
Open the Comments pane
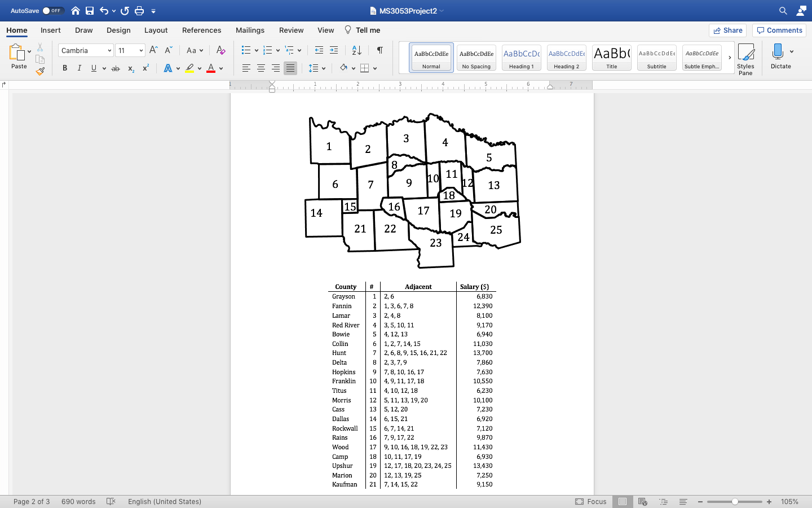pyautogui.click(x=779, y=30)
